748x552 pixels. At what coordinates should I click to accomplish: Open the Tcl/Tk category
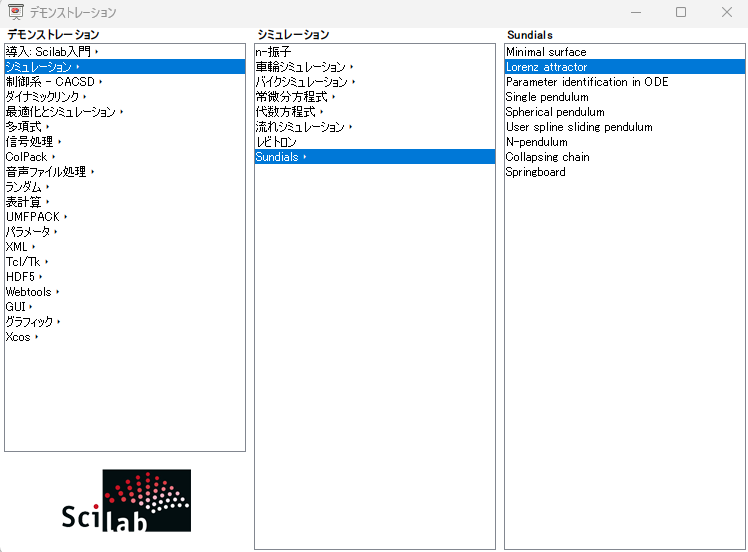125,262
